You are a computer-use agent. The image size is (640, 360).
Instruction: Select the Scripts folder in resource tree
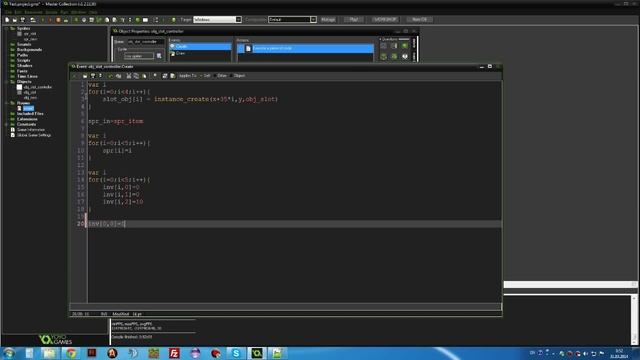[x=24, y=60]
